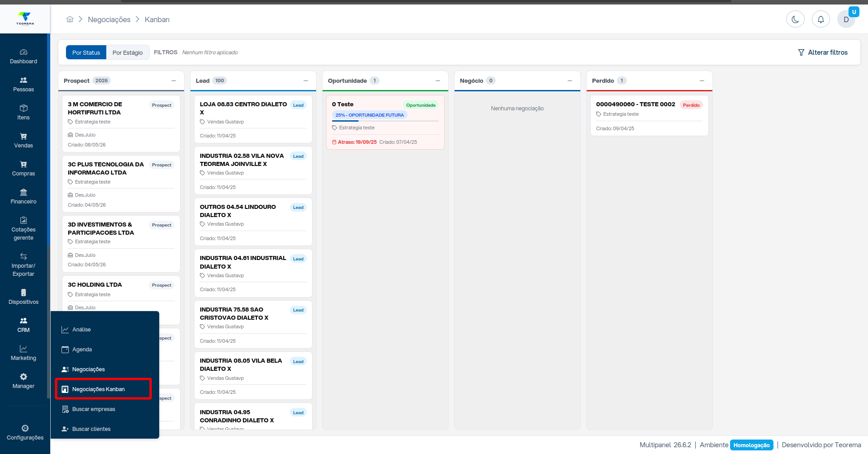Open 3C PLUS TECNOLOGIA DA INFORMACAO card
The height and width of the screenshot is (454, 868).
(x=121, y=184)
